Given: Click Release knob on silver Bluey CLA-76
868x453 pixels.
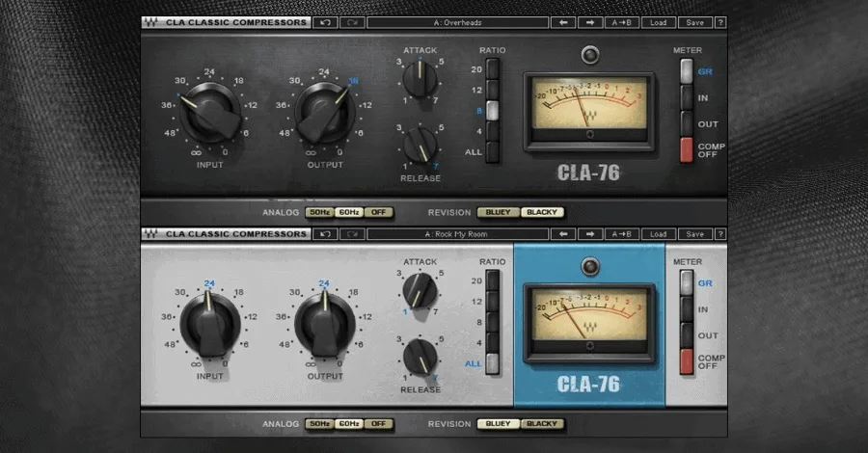Looking at the screenshot, I should 420,357.
